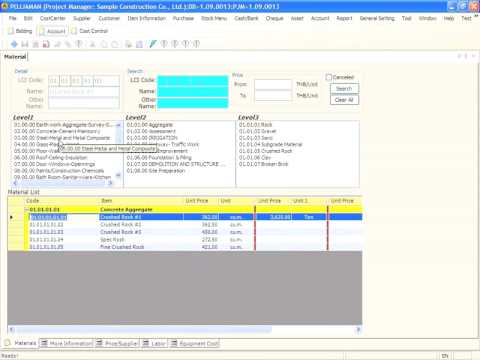Click the Material List horizontal scrollbar
The image size is (480, 360).
coord(185,329)
